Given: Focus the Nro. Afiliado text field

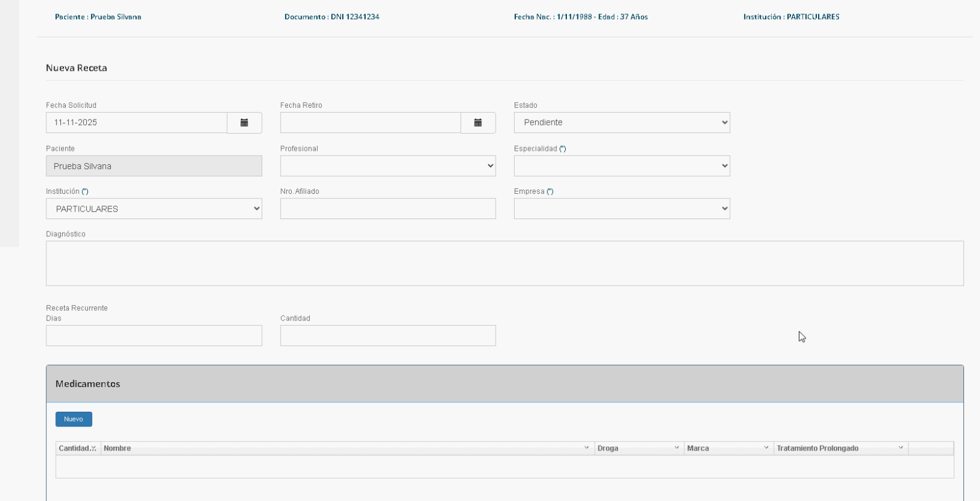Looking at the screenshot, I should pos(388,209).
